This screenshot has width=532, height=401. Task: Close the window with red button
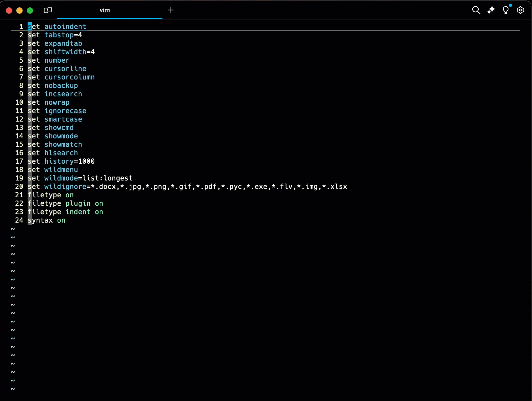click(9, 11)
